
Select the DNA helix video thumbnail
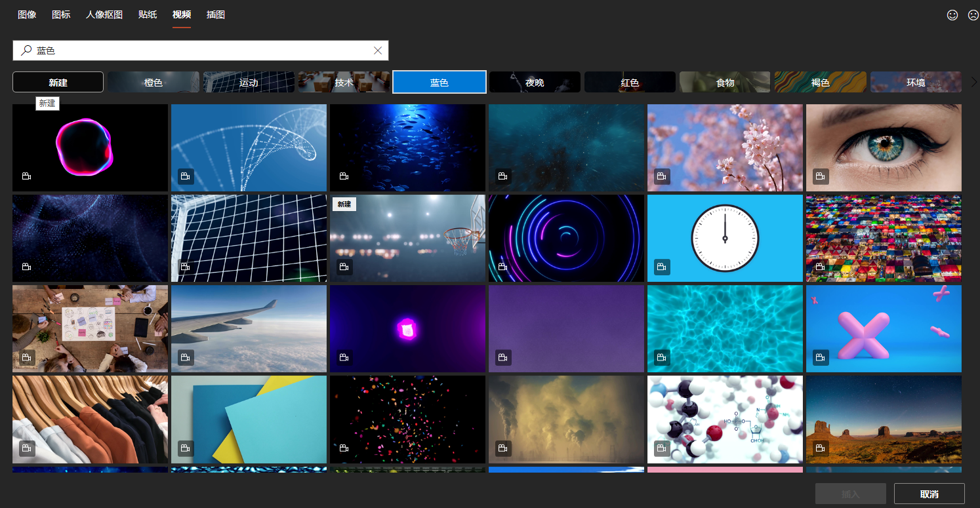click(x=249, y=147)
